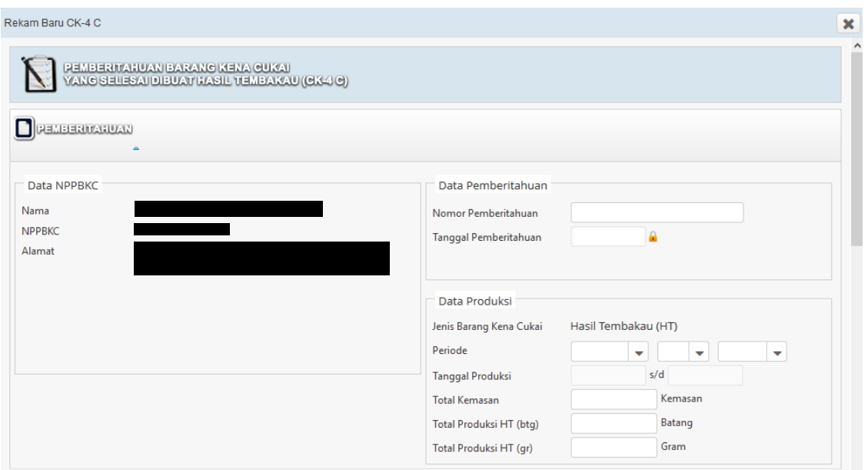
Task: Focus the Nomor Pemberitahuan input field
Action: (657, 212)
